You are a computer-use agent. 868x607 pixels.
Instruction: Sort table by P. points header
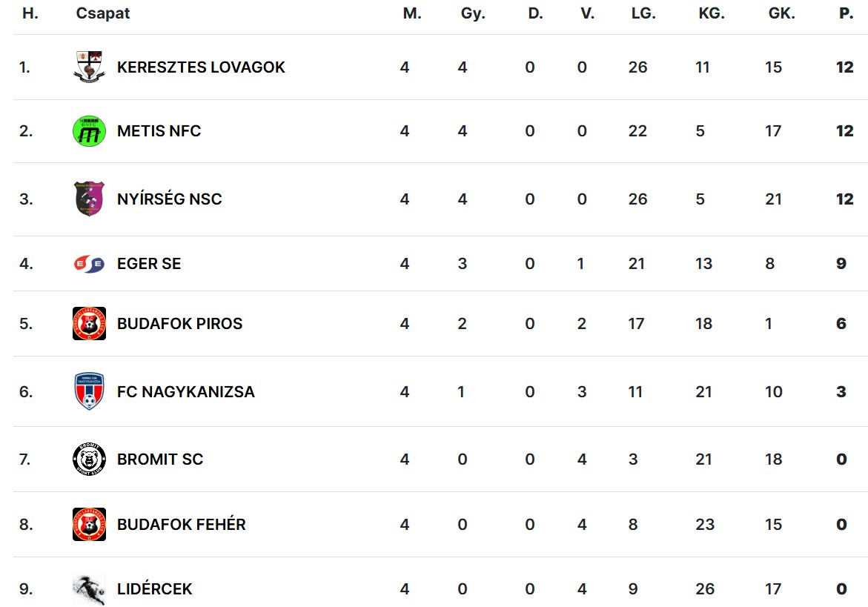[846, 13]
